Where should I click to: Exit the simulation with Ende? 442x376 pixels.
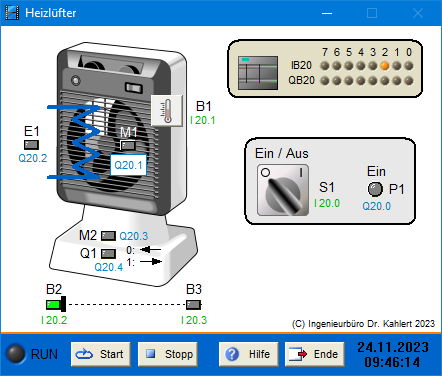[x=315, y=354]
